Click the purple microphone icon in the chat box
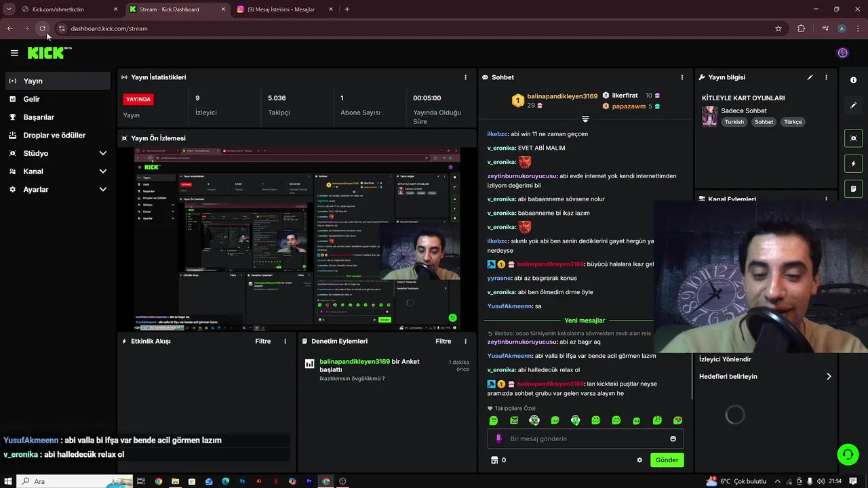This screenshot has height=488, width=868. coord(498,439)
